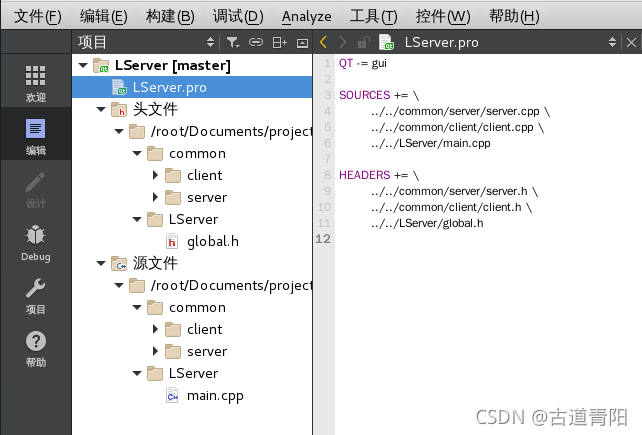Click the HEADERS keyword on line 8
The image size is (642, 435).
pyautogui.click(x=364, y=175)
